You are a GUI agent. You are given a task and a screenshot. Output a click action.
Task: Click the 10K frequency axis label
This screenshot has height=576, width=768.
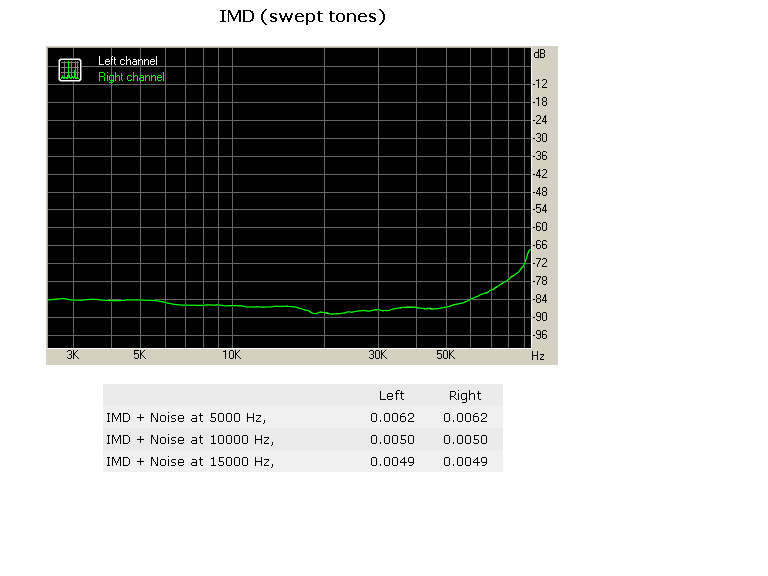(231, 355)
